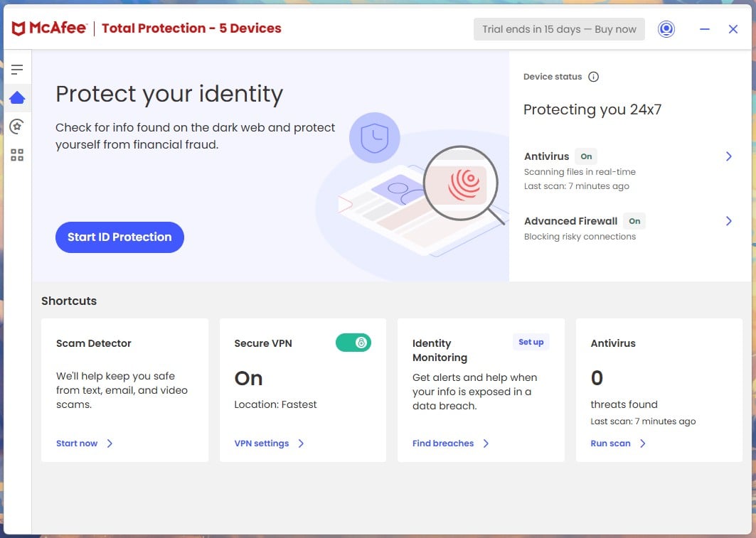
Task: Click the Antivirus On status badge
Action: (586, 156)
